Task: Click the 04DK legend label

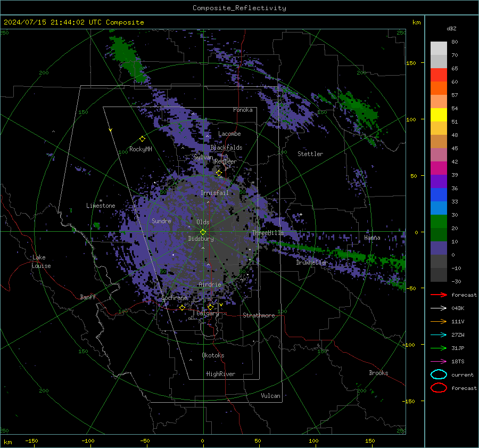Action: click(458, 308)
